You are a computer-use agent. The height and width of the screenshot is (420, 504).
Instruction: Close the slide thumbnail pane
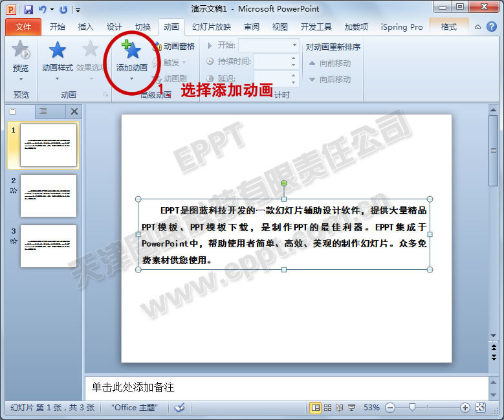pos(74,111)
